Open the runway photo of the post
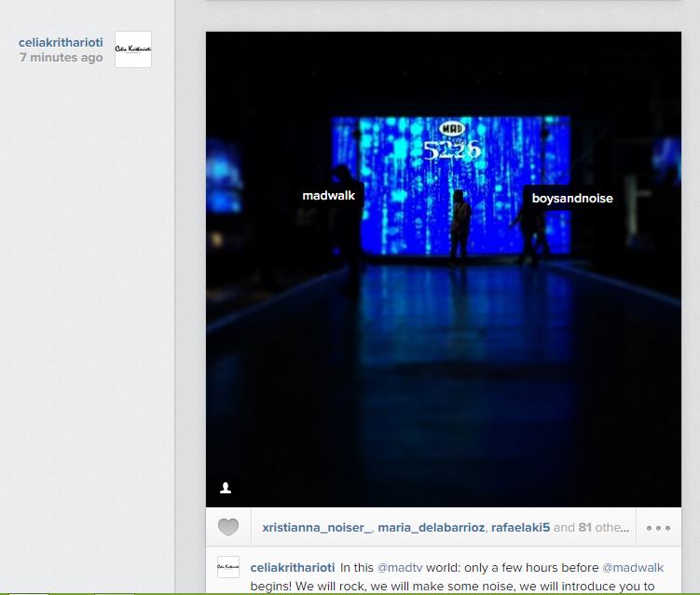The image size is (700, 595). (444, 270)
